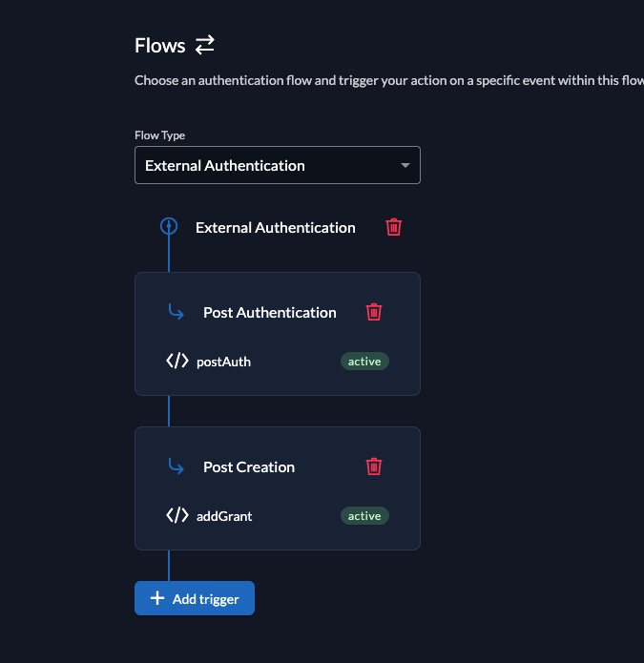
Task: Click the active badge next to postAuth
Action: pos(364,362)
